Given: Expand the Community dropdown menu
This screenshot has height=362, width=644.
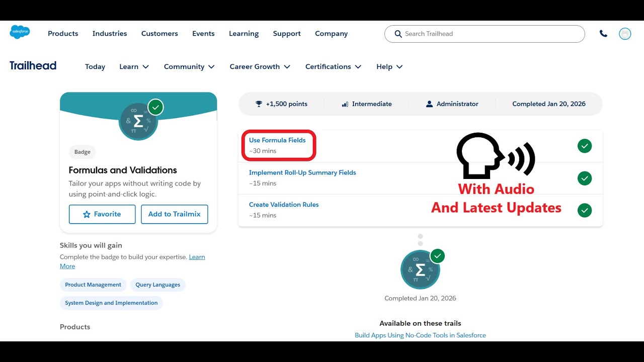Looking at the screenshot, I should [189, 66].
